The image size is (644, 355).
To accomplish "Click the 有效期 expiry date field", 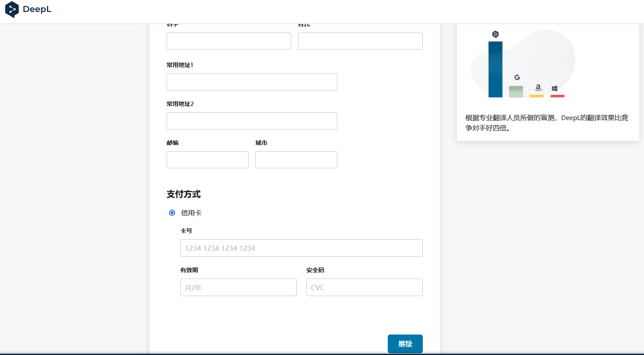I will click(238, 288).
